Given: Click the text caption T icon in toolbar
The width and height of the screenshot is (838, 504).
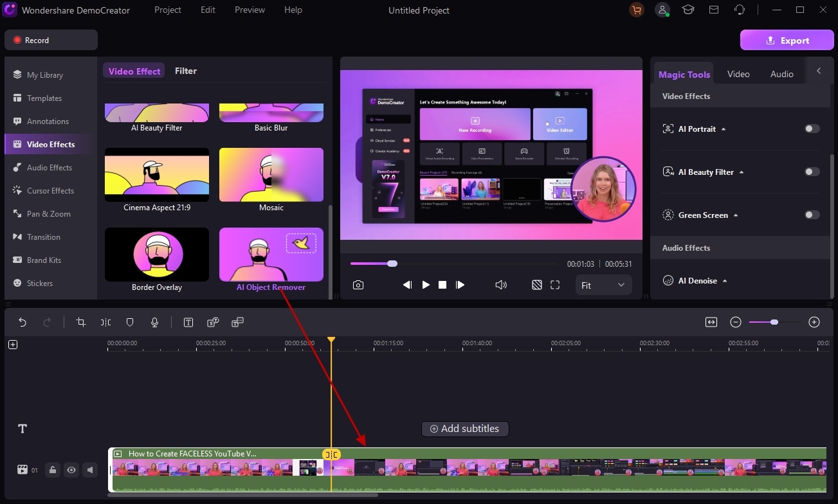Looking at the screenshot, I should 188,322.
